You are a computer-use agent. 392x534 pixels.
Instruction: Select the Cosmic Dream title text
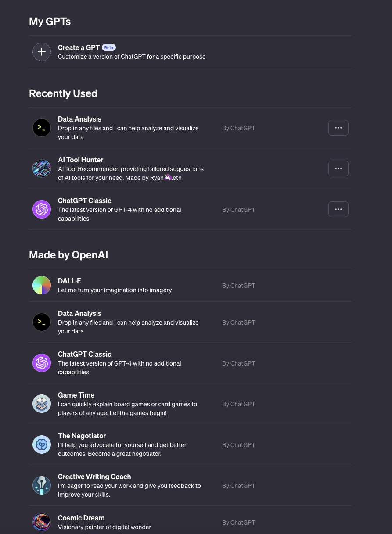81,518
